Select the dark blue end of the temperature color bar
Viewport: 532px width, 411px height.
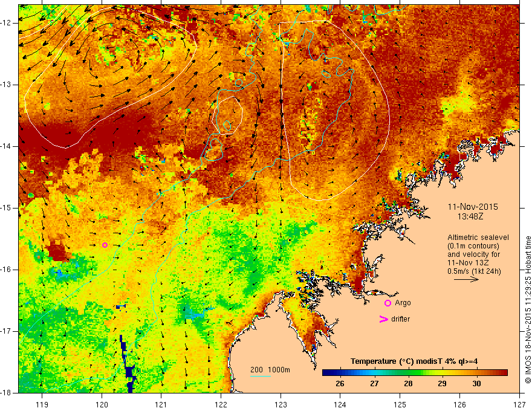[328, 373]
